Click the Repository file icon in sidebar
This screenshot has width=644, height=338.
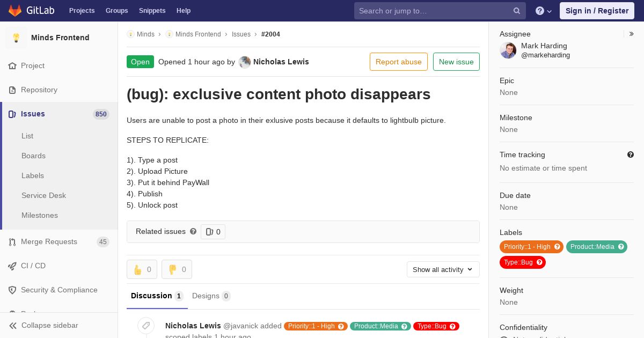[x=12, y=90]
